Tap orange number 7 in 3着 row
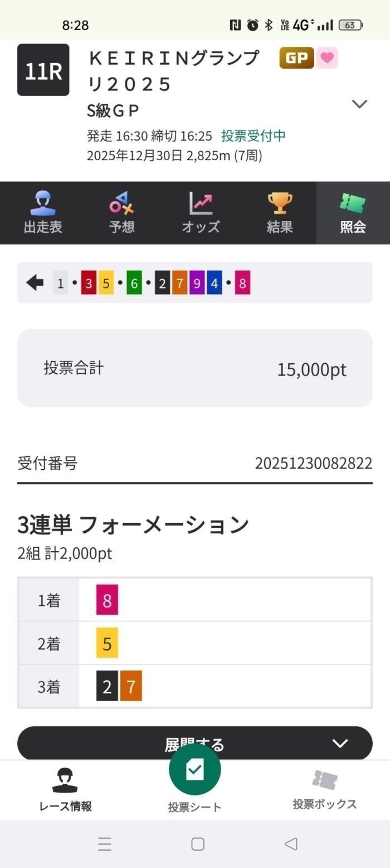Screen dimensions: 390x868 pos(131,687)
